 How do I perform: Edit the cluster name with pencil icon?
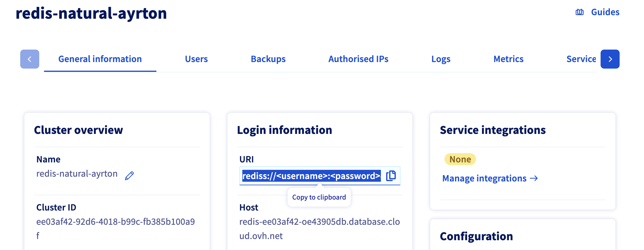tap(129, 175)
